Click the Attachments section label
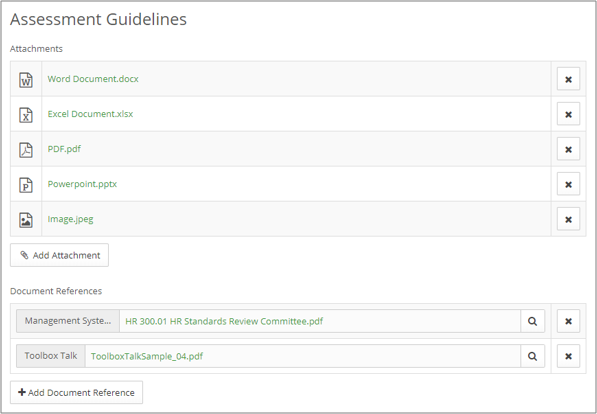The width and height of the screenshot is (597, 414). (36, 49)
